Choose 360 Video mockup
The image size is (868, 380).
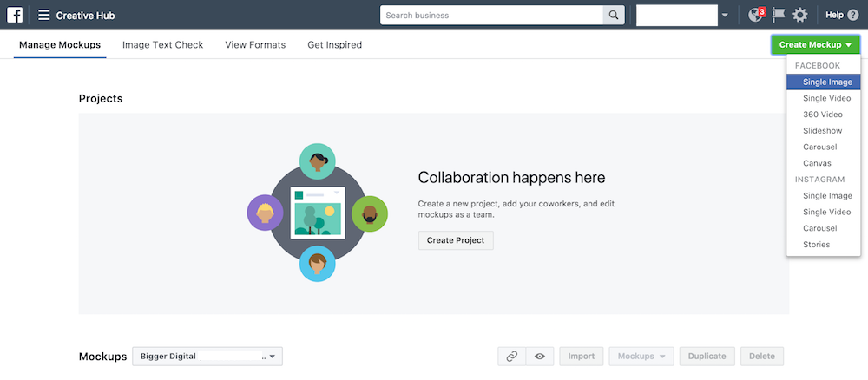coord(823,115)
